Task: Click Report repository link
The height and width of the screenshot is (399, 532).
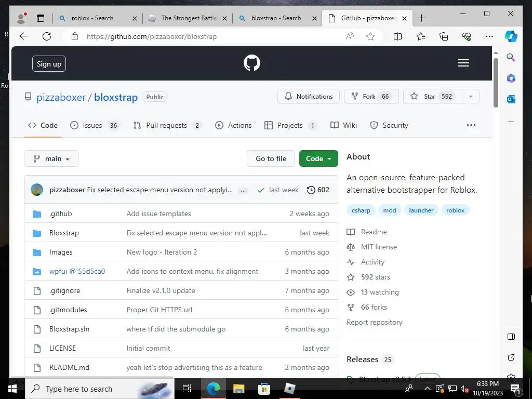Action: coord(375,322)
